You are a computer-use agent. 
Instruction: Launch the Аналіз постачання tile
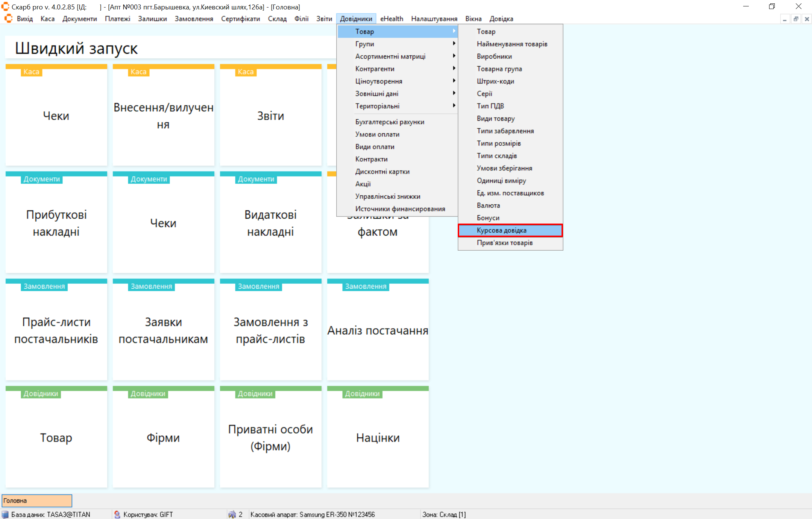pos(378,330)
